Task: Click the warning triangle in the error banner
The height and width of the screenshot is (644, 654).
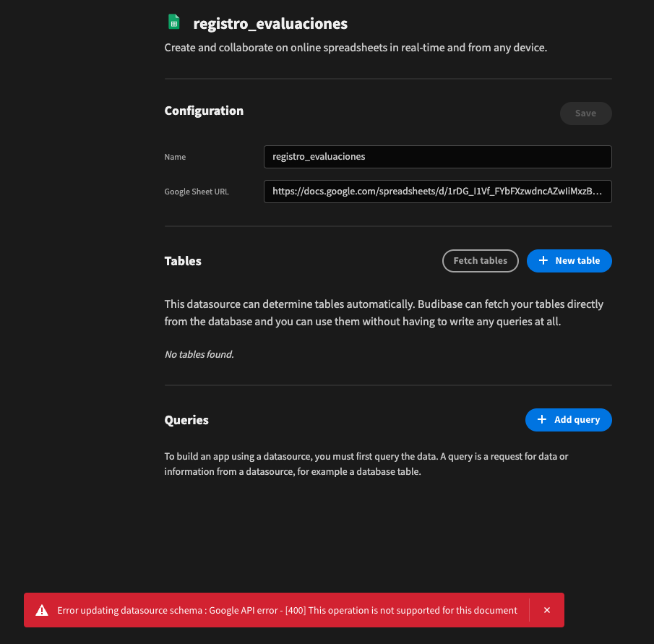Action: pyautogui.click(x=42, y=610)
